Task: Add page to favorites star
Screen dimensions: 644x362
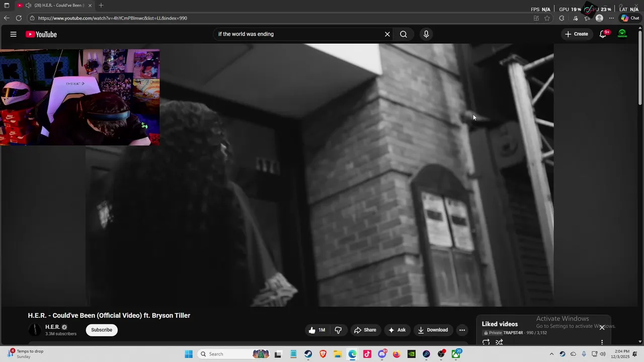Action: click(x=547, y=18)
